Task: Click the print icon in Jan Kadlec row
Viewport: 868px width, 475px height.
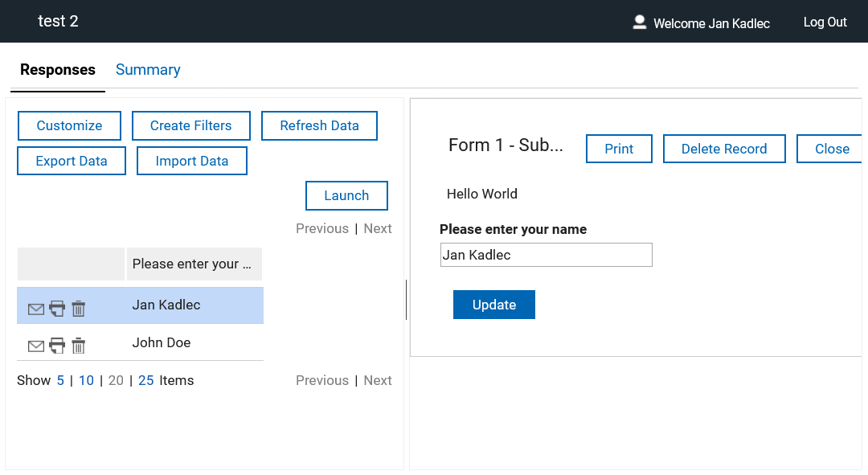Action: (x=57, y=308)
